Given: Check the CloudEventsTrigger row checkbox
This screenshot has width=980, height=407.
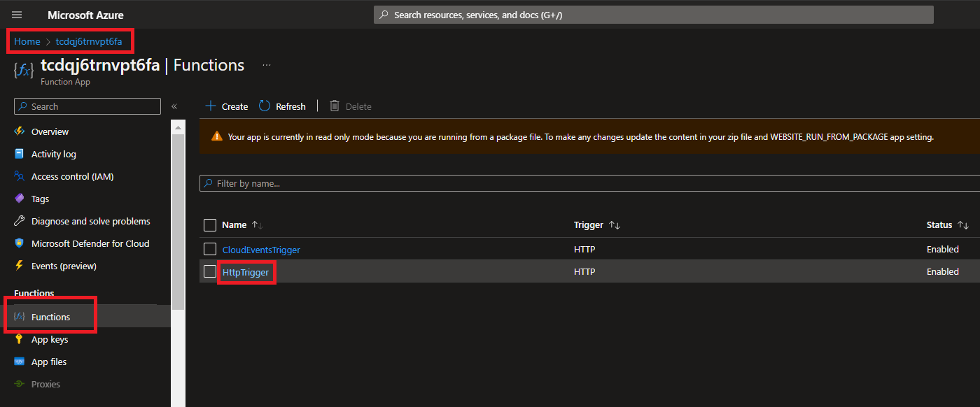Looking at the screenshot, I should (210, 249).
